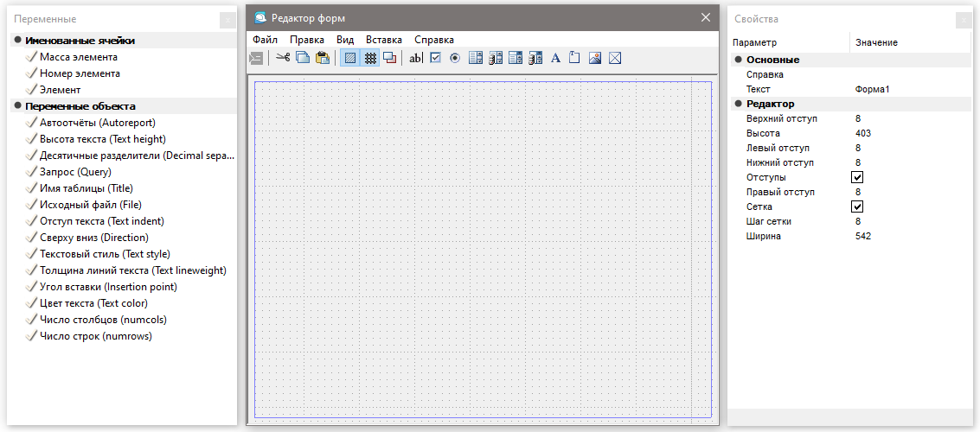The image size is (980, 432).
Task: Click the Параметр column header
Action: [754, 42]
